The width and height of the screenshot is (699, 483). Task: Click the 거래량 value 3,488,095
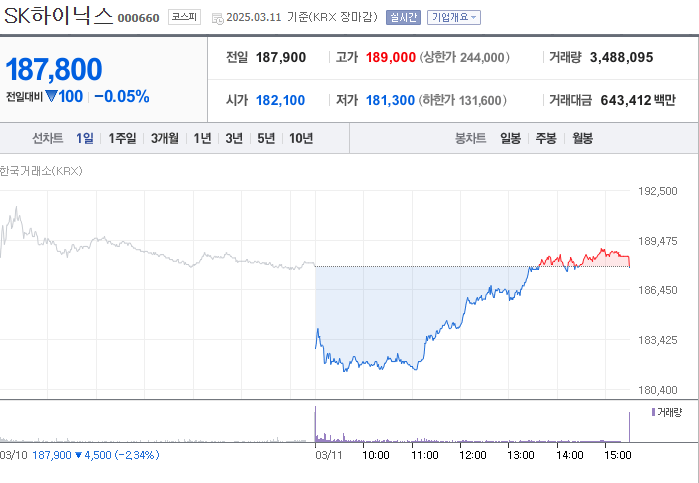click(x=621, y=58)
